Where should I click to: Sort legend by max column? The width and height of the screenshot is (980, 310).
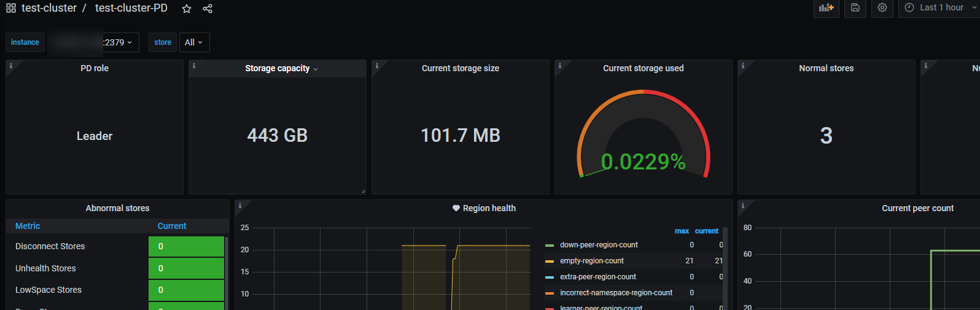tap(682, 231)
